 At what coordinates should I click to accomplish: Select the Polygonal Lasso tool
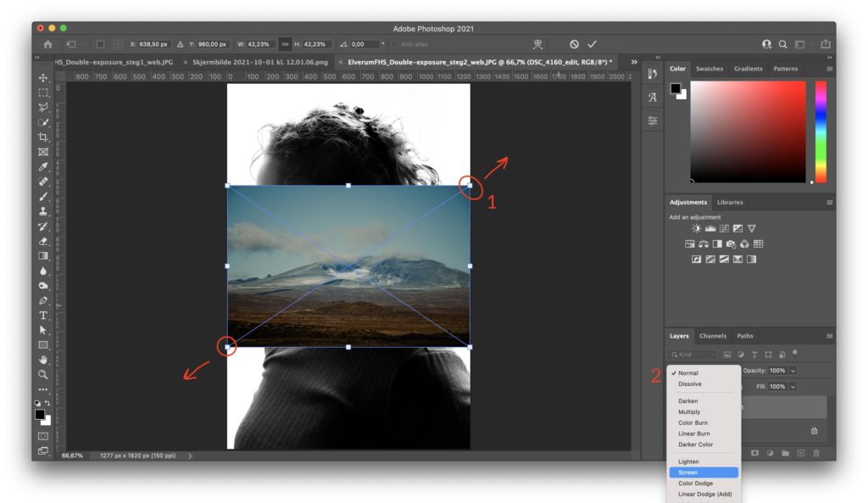(x=43, y=108)
